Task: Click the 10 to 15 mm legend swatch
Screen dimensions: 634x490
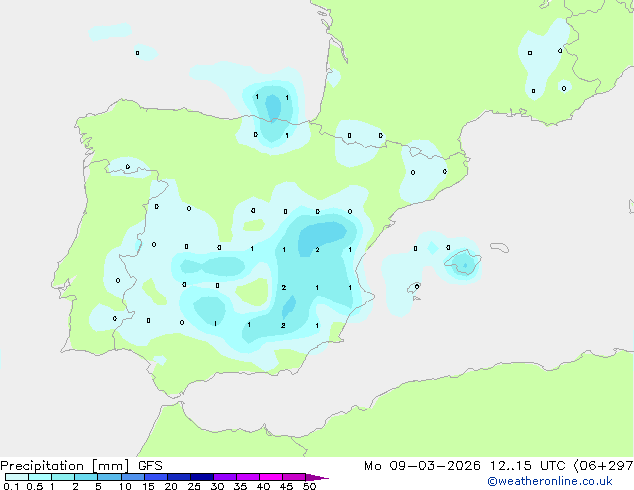Action: click(132, 477)
